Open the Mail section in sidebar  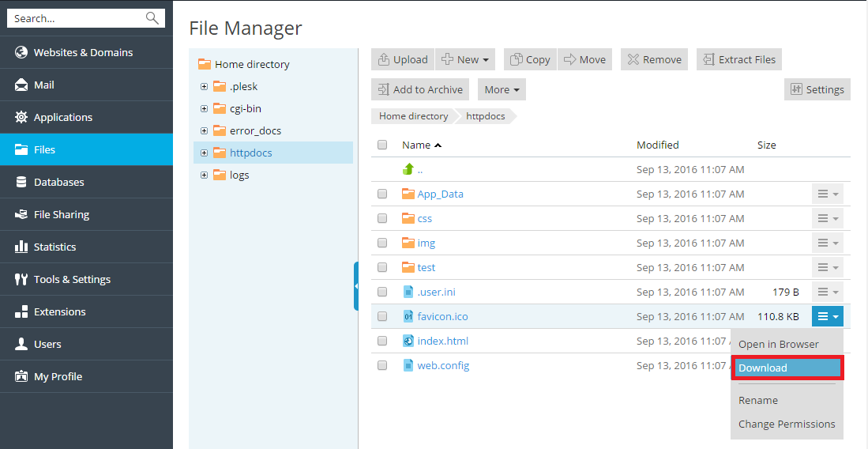pos(44,85)
